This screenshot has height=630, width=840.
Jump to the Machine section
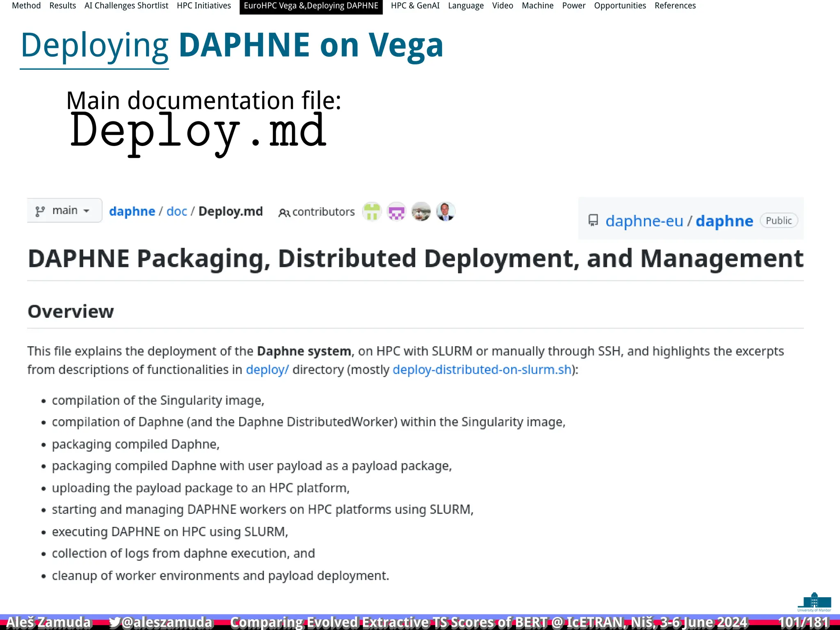pos(537,6)
